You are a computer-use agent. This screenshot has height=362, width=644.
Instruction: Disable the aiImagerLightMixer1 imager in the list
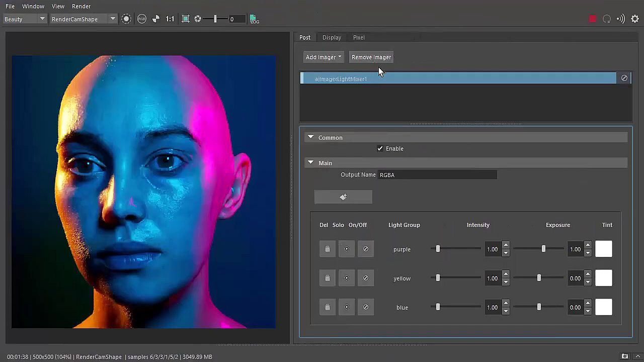(624, 78)
